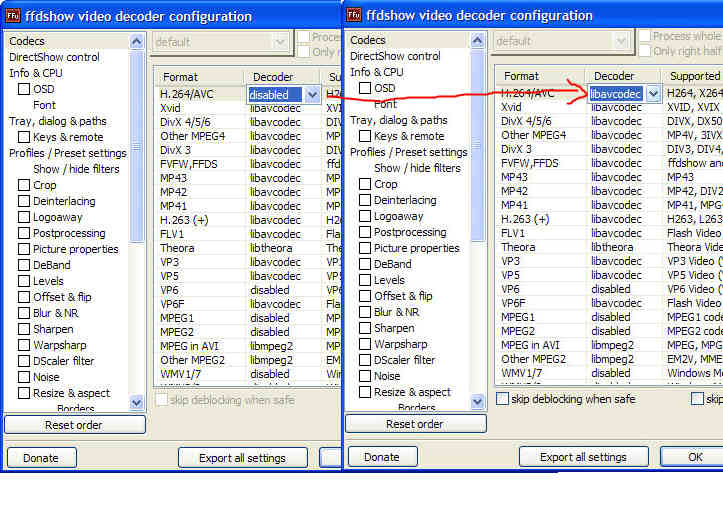The height and width of the screenshot is (506, 723).
Task: Toggle DeBand checkbox in right window
Action: (x=365, y=264)
